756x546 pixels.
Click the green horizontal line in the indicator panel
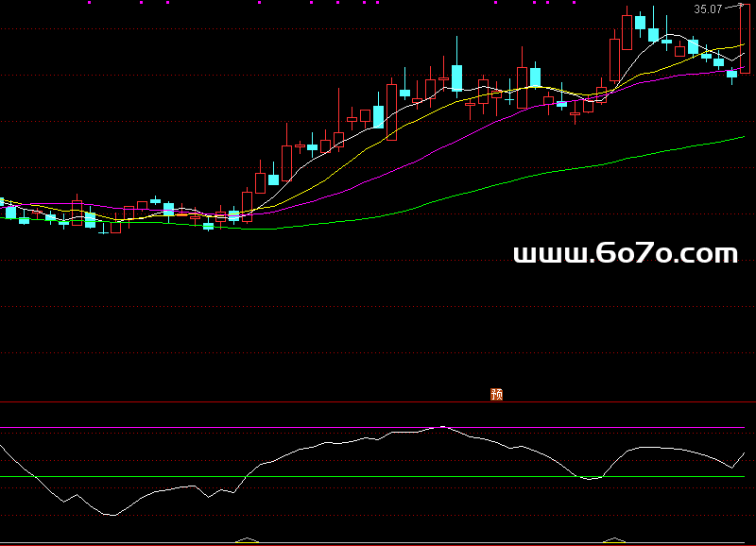[372, 477]
